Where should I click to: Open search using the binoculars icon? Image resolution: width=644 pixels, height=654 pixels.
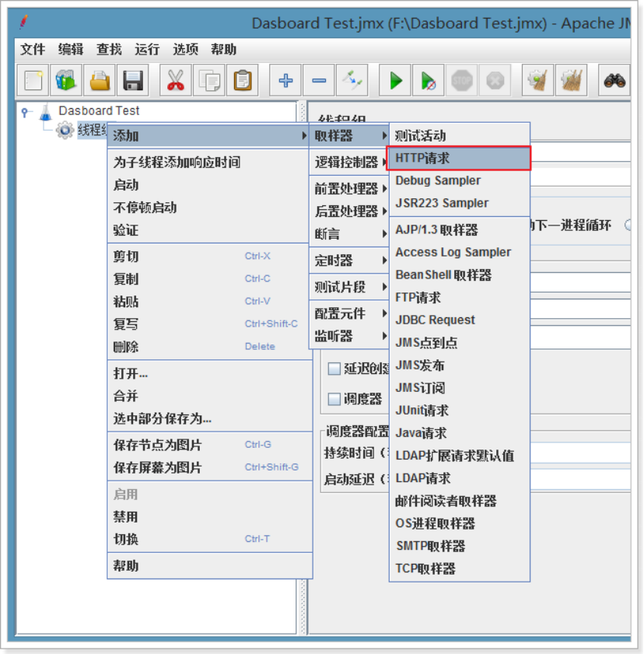click(614, 80)
